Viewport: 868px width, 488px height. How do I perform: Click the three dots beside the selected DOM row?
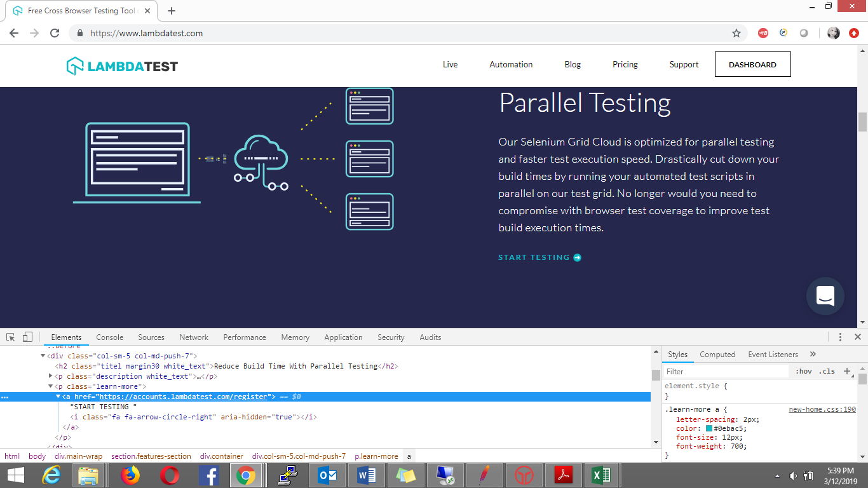click(x=5, y=397)
